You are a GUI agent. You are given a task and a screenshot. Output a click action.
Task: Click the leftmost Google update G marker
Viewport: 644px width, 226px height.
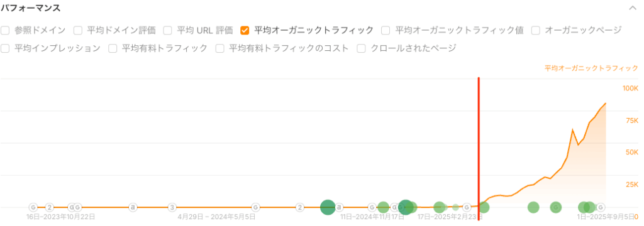click(33, 207)
